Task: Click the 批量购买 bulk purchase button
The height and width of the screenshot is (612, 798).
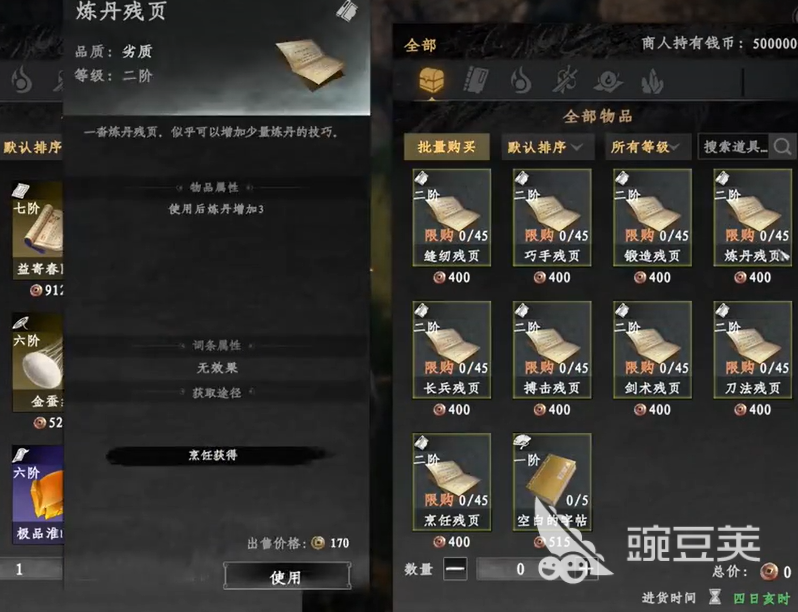Action: tap(446, 147)
